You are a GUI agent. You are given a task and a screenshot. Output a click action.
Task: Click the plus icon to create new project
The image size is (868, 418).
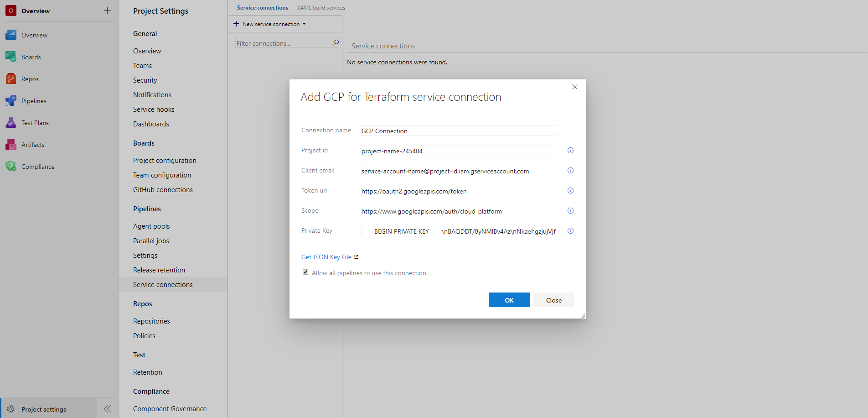tap(107, 10)
